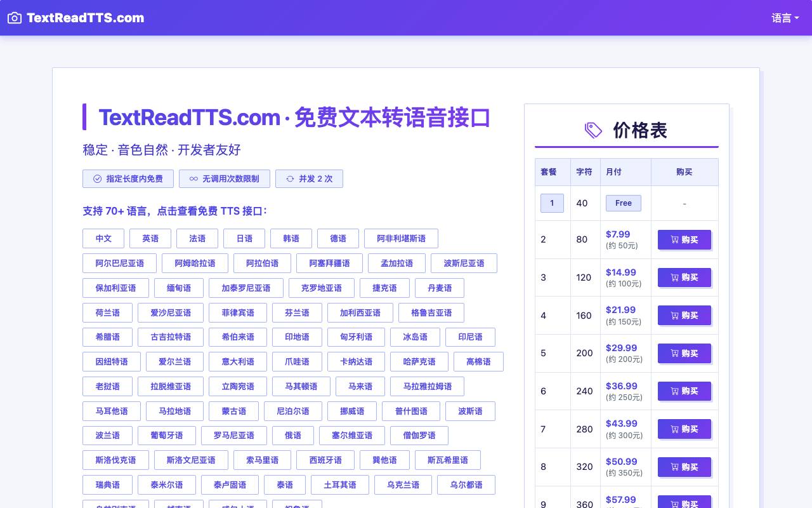Open the 阿拉伯语 TTS link
The height and width of the screenshot is (508, 812).
262,264
